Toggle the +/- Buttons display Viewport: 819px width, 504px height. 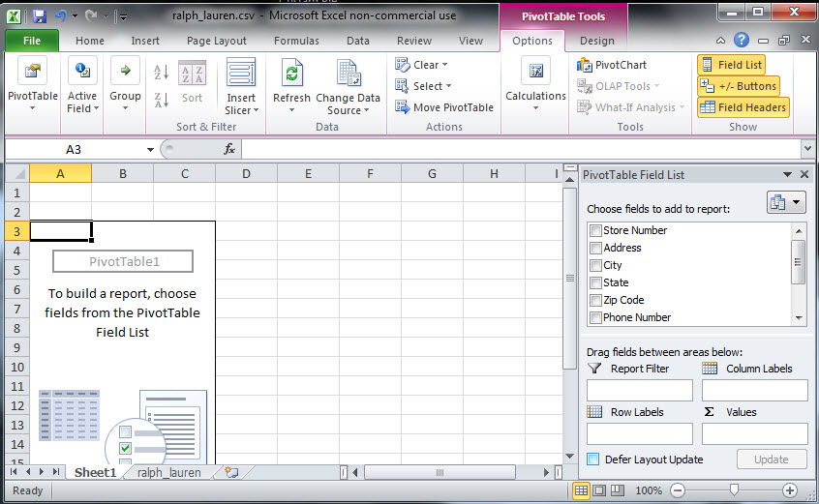[739, 86]
